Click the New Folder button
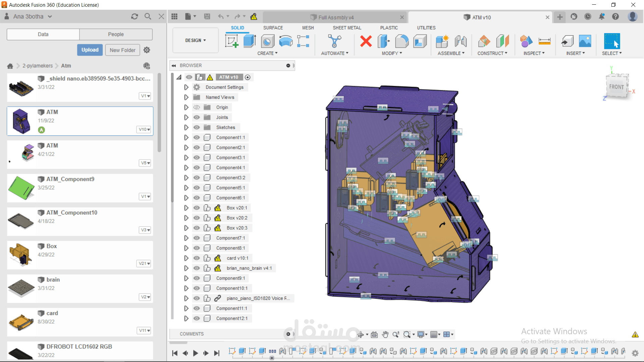This screenshot has height=362, width=644. click(x=122, y=50)
